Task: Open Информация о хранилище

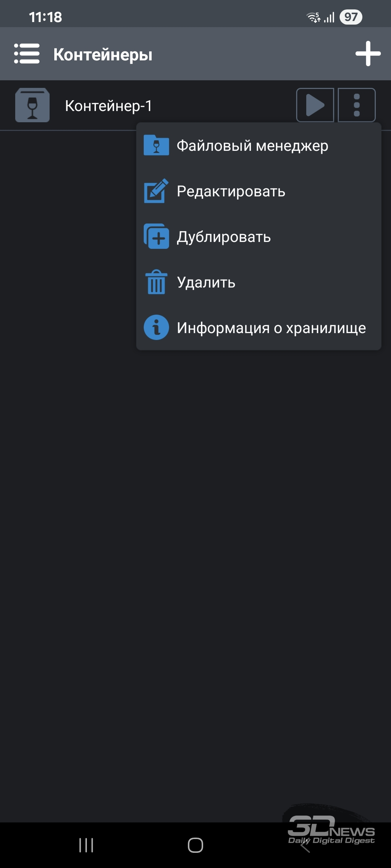Action: point(271,328)
